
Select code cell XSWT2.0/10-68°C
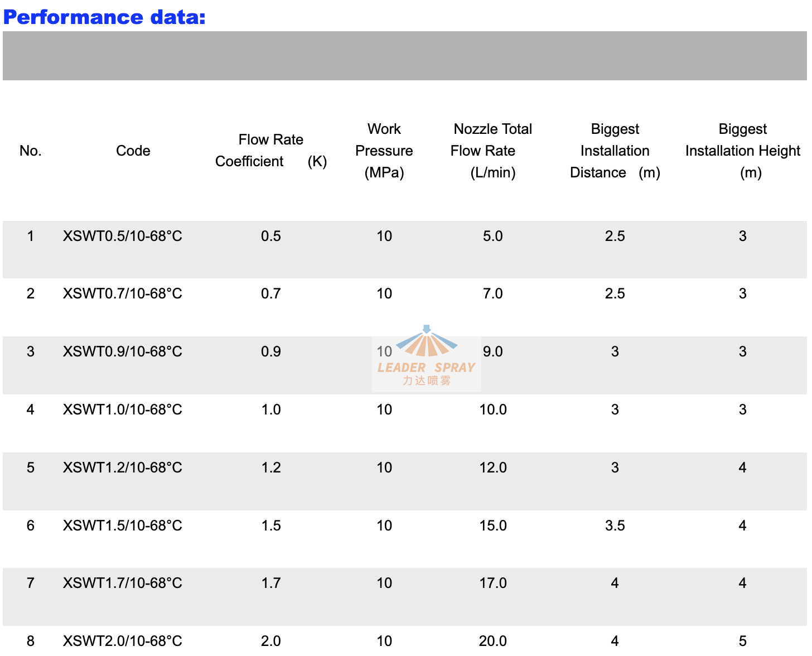click(123, 641)
